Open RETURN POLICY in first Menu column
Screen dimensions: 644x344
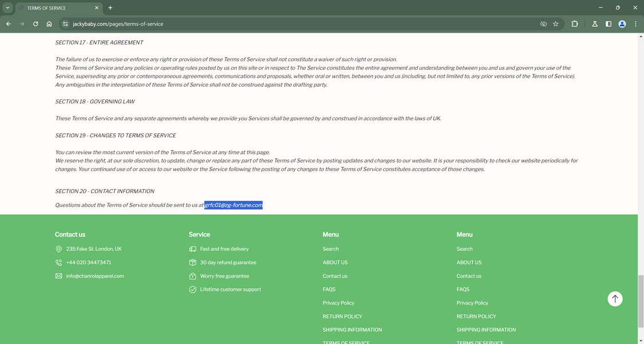(x=343, y=317)
